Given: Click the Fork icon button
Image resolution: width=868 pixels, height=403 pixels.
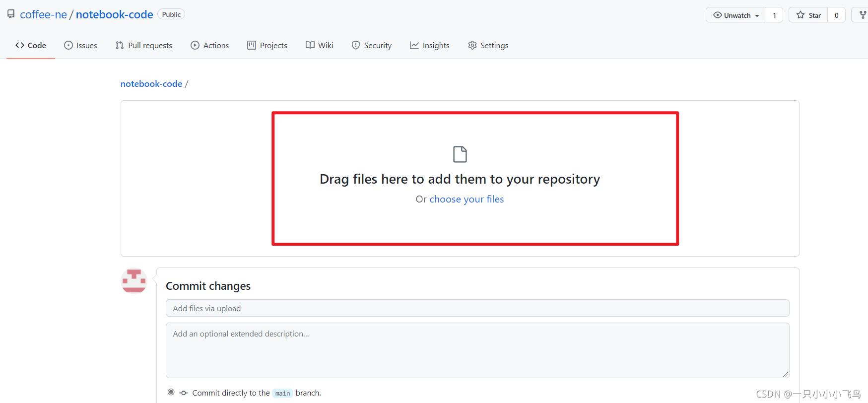Looking at the screenshot, I should coord(863,15).
